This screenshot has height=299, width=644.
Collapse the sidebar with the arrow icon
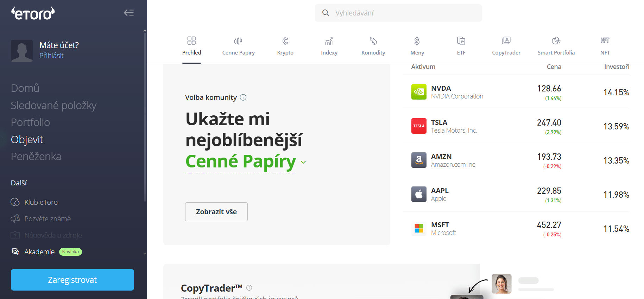[129, 13]
